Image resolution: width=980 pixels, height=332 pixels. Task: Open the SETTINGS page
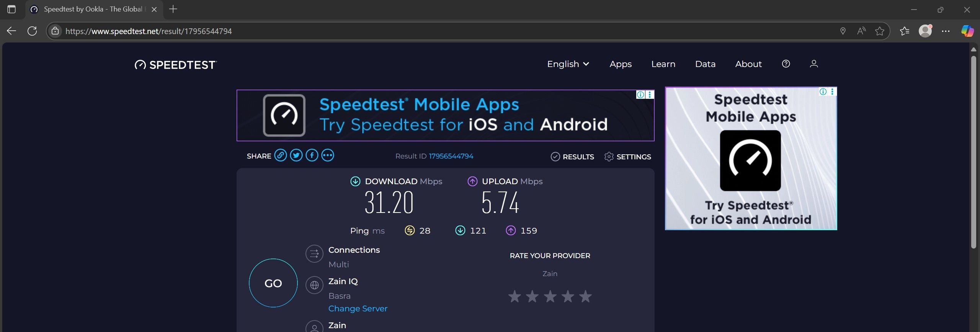(x=627, y=157)
